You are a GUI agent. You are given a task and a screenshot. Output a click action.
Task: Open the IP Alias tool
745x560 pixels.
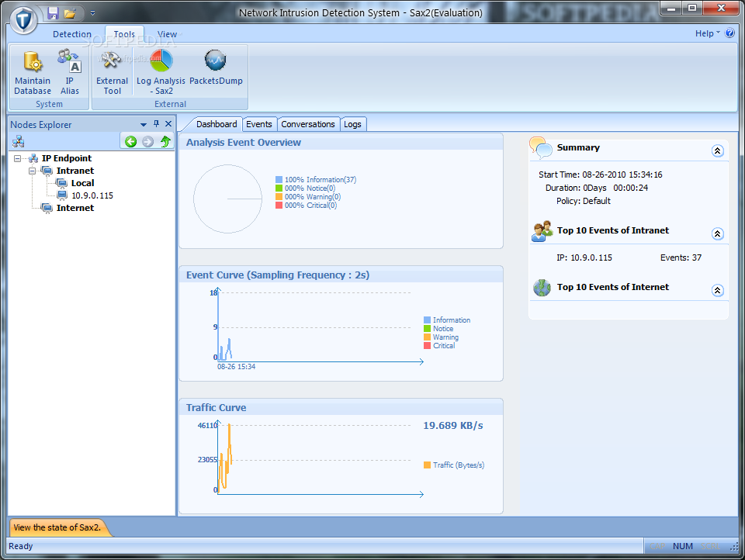tap(70, 72)
